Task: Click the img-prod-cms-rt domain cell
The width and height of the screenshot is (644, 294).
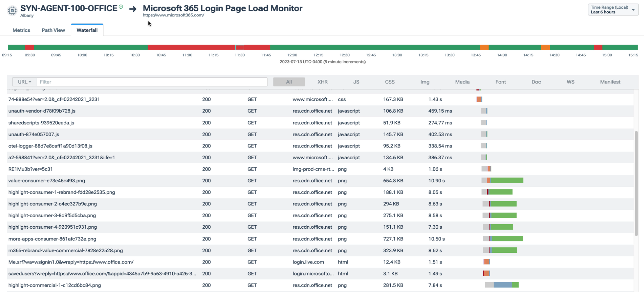Action: [x=313, y=169]
